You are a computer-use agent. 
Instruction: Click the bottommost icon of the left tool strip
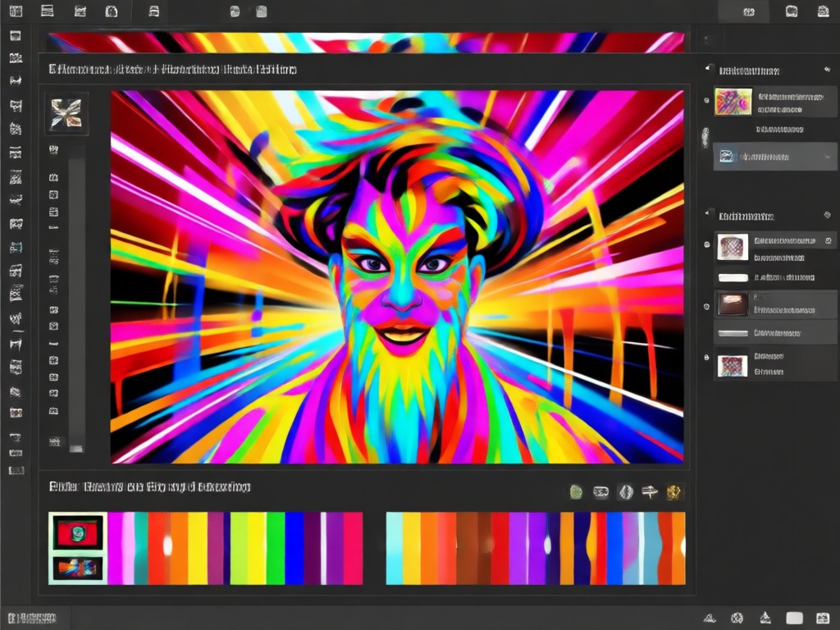pyautogui.click(x=16, y=470)
